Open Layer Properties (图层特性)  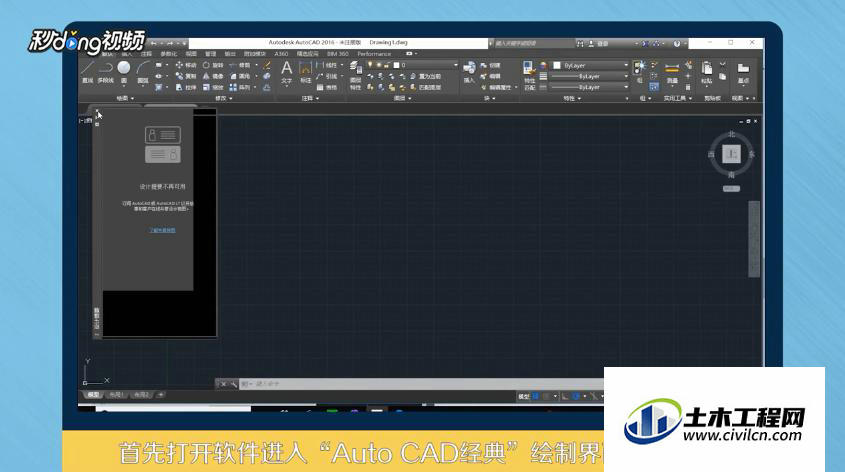[x=355, y=74]
